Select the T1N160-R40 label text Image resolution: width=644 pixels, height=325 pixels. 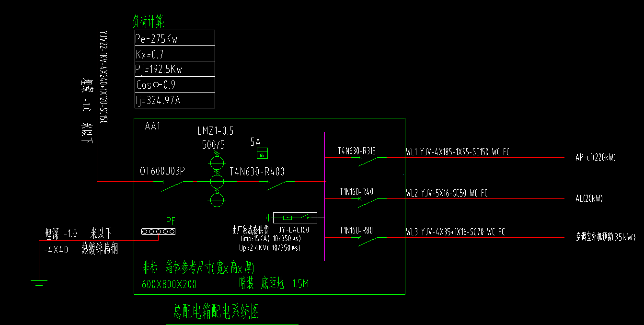coord(356,192)
